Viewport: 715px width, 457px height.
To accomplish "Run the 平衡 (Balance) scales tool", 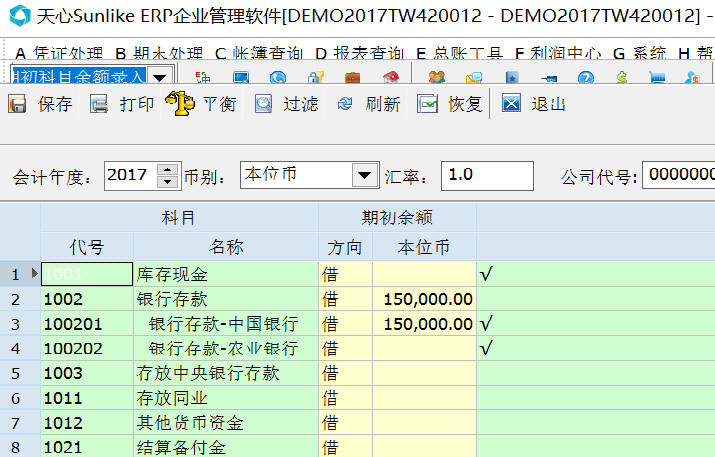I will pyautogui.click(x=201, y=104).
